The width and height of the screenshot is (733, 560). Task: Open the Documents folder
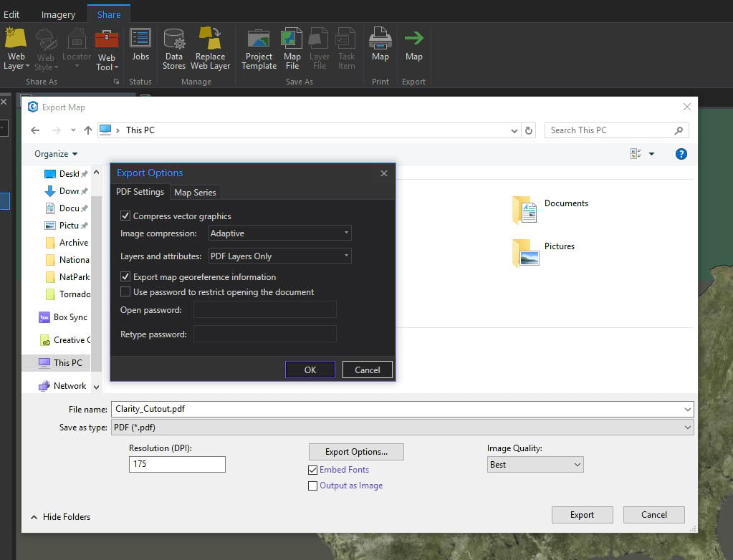coord(551,210)
